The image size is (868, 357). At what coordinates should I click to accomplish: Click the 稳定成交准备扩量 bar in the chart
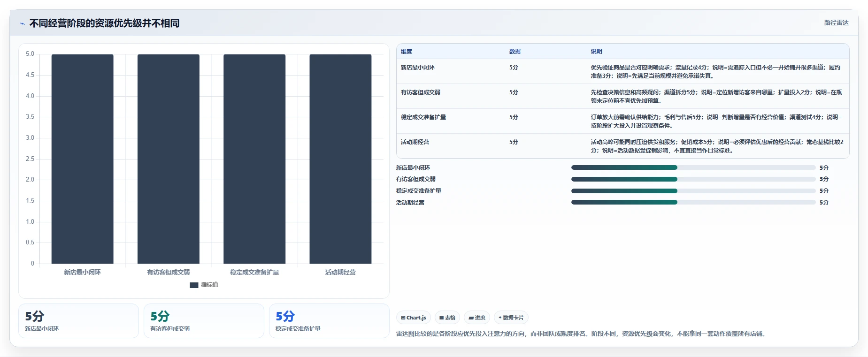coord(254,159)
